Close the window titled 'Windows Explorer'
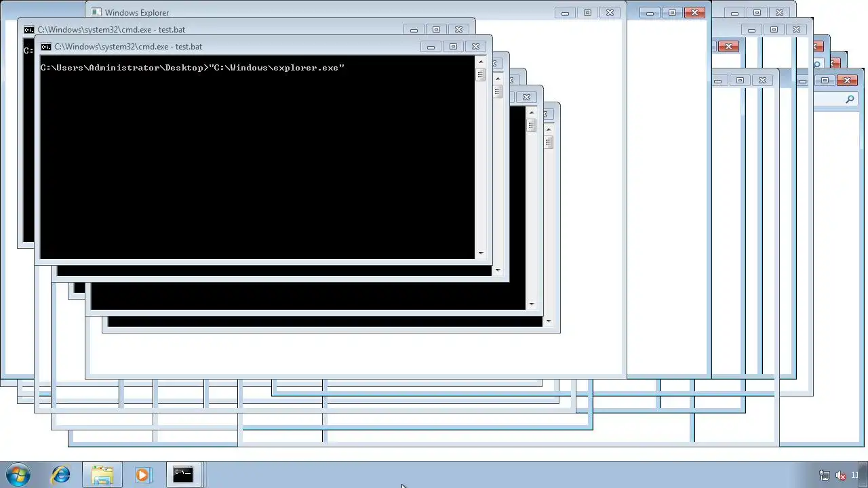Viewport: 868px width, 488px height. (610, 13)
